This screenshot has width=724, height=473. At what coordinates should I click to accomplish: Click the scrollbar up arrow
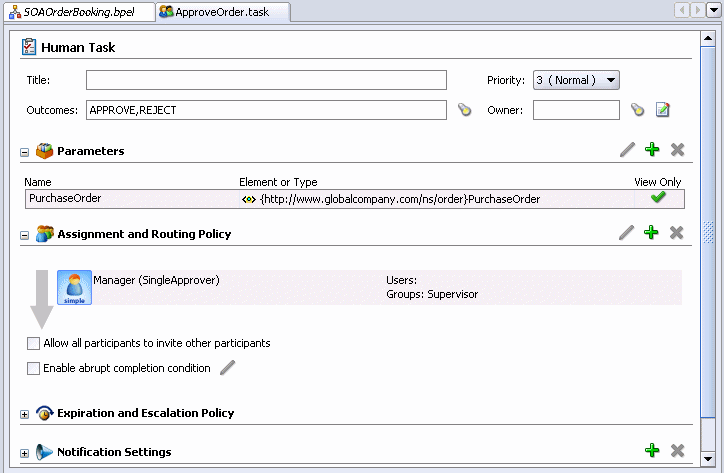708,38
